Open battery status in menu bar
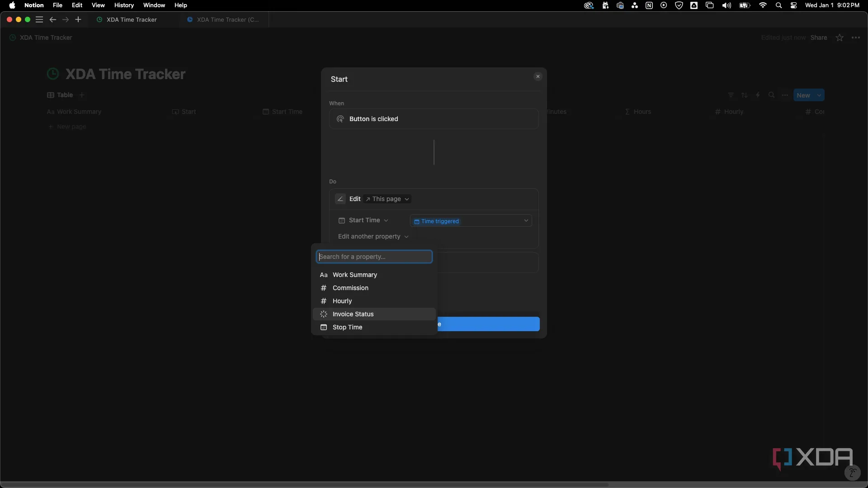Screen dimensions: 868x488 coord(745,5)
